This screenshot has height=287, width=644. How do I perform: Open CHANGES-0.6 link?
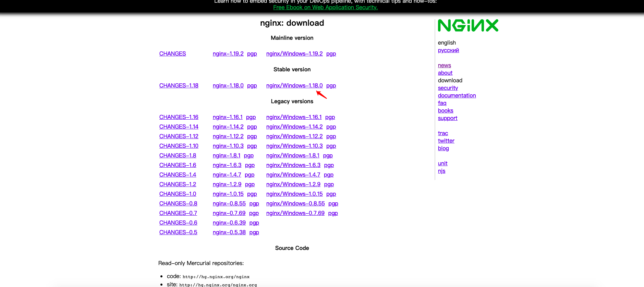click(178, 223)
